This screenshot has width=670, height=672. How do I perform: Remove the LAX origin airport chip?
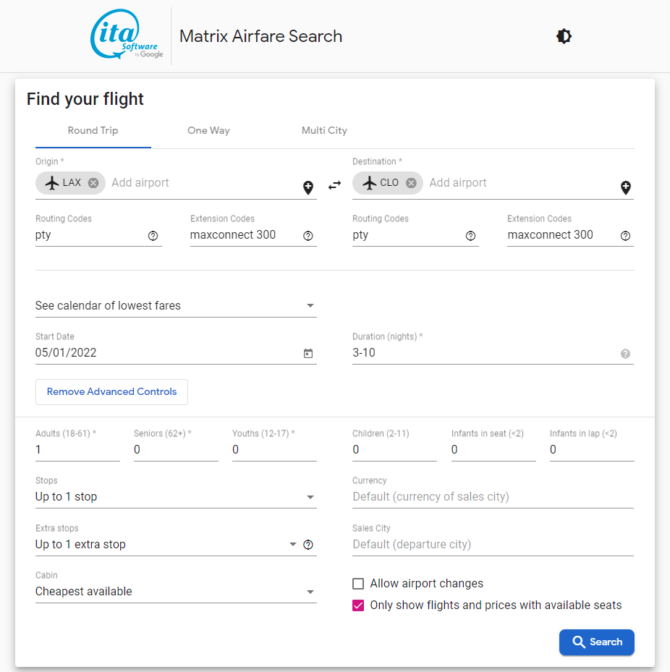click(x=93, y=183)
